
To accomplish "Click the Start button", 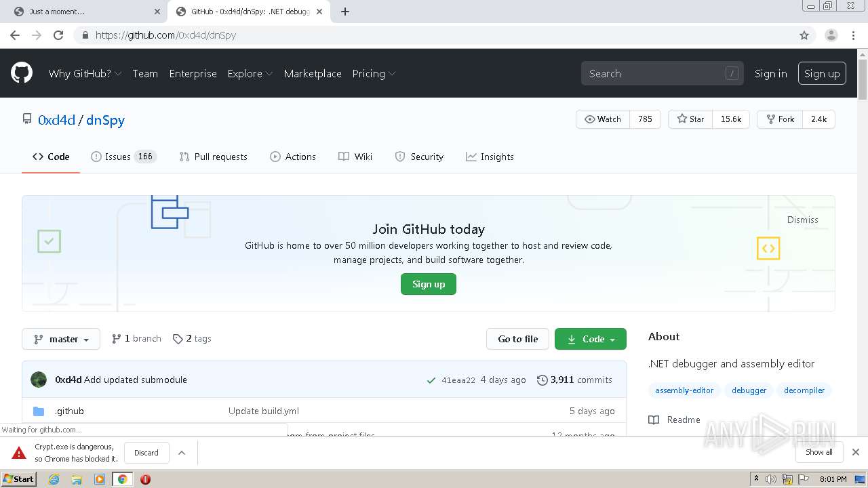I will 19,479.
